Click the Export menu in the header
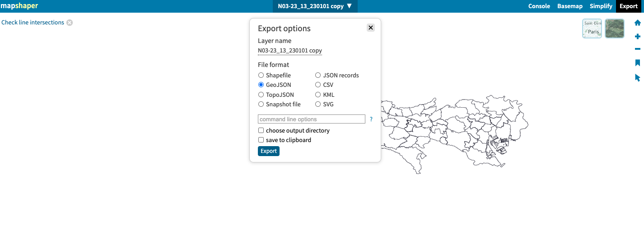 click(x=629, y=6)
